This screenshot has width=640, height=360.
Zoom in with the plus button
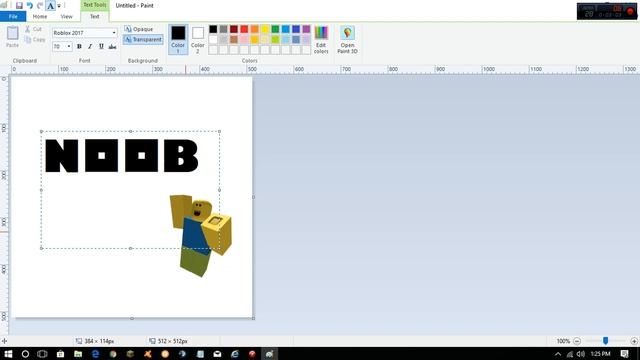(634, 341)
